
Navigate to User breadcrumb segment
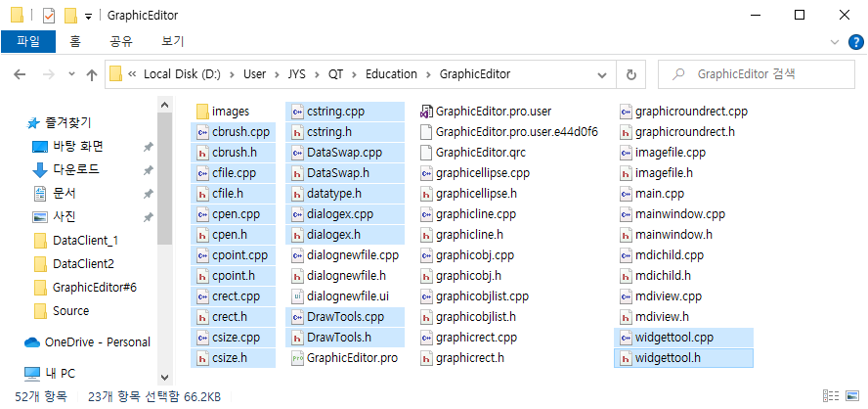255,74
